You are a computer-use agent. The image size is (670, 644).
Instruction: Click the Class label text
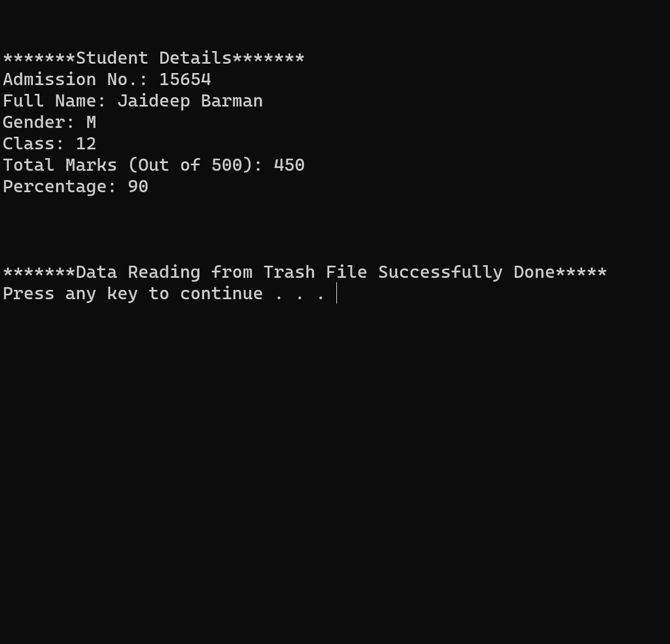(x=33, y=144)
